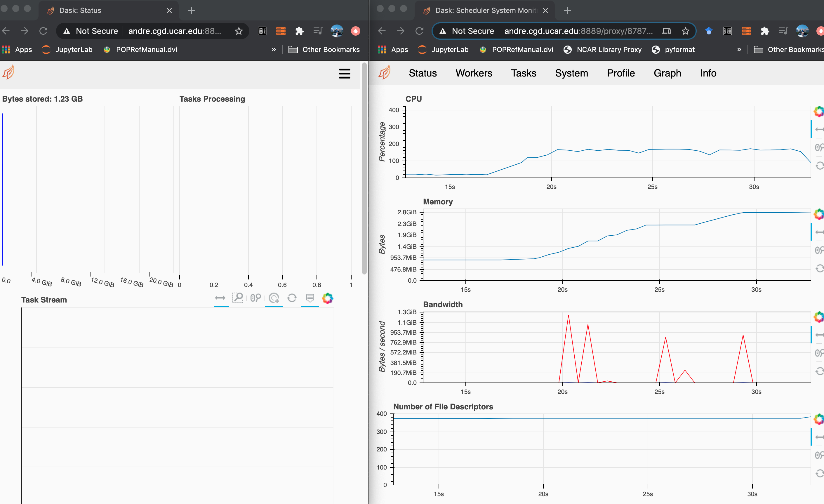Close the Dask: Status tab
This screenshot has height=504, width=824.
pyautogui.click(x=169, y=11)
